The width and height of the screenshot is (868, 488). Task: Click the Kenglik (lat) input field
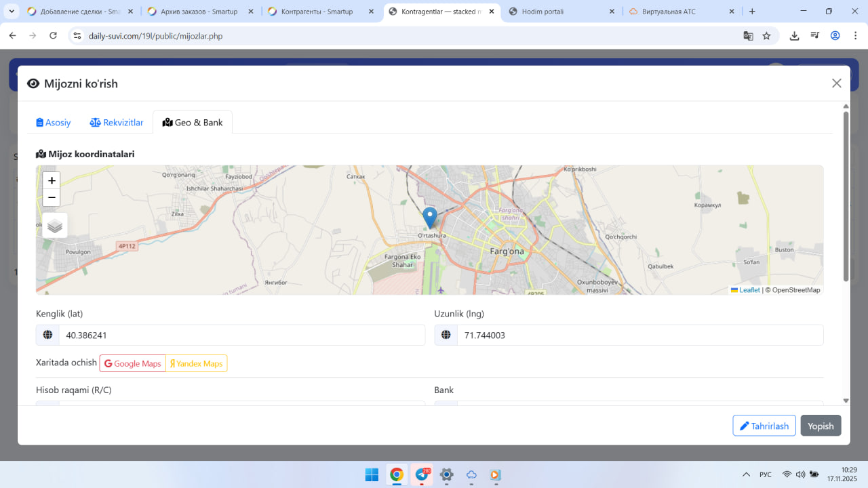click(x=241, y=335)
